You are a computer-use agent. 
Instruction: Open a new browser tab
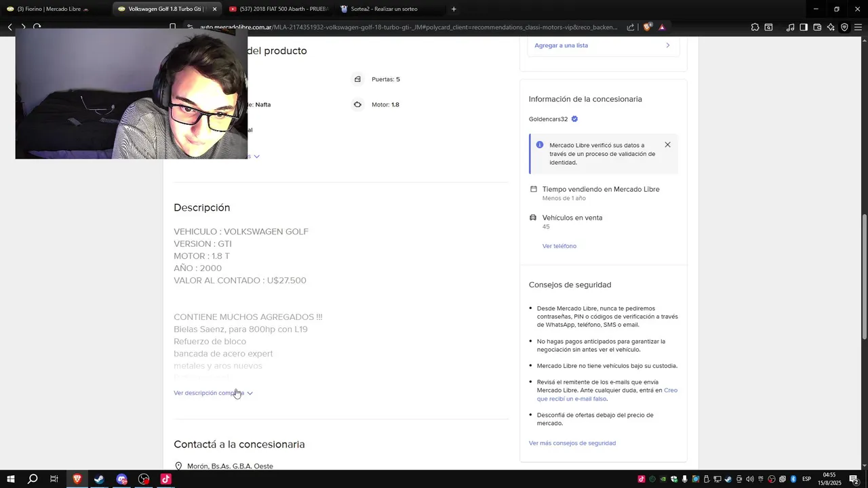tap(454, 9)
